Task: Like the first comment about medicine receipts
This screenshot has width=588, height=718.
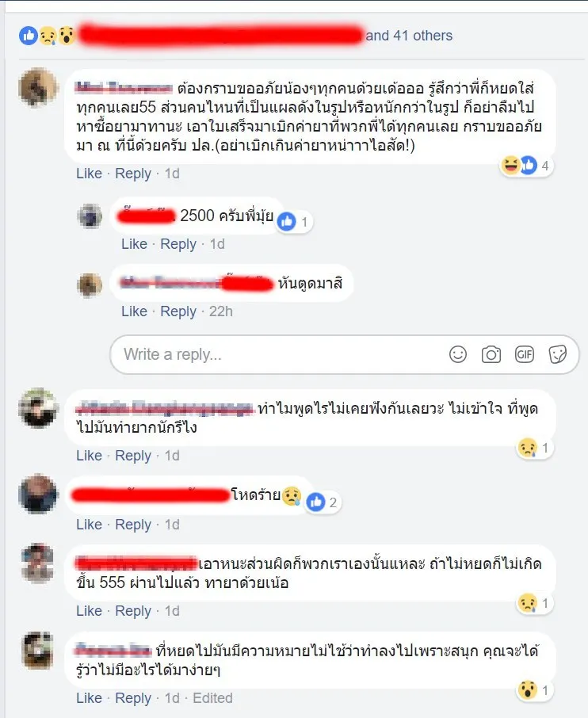Action: tap(89, 174)
